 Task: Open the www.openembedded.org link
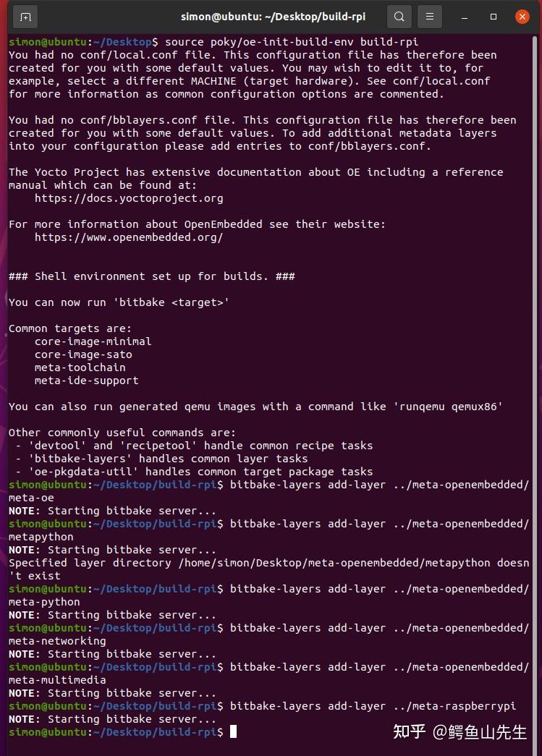point(129,237)
